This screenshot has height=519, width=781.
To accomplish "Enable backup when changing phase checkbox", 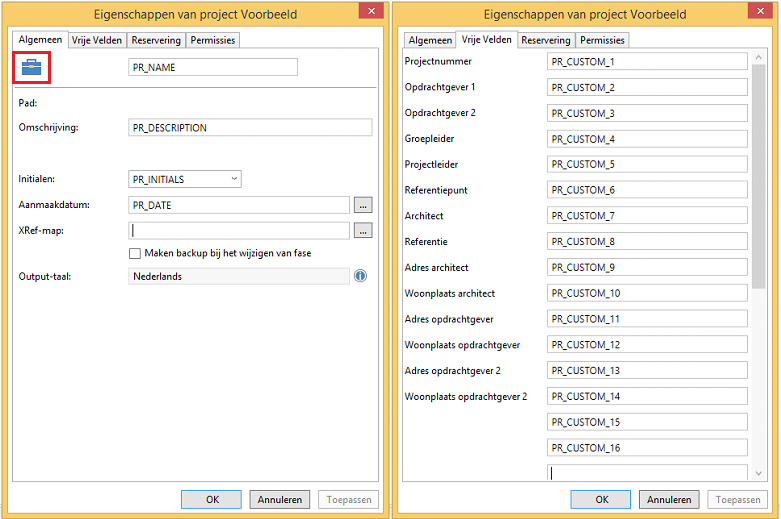I will [x=134, y=254].
